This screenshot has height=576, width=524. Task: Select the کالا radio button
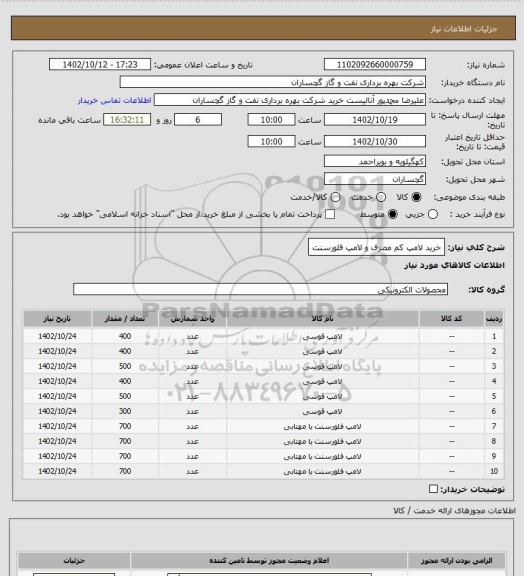tap(416, 197)
